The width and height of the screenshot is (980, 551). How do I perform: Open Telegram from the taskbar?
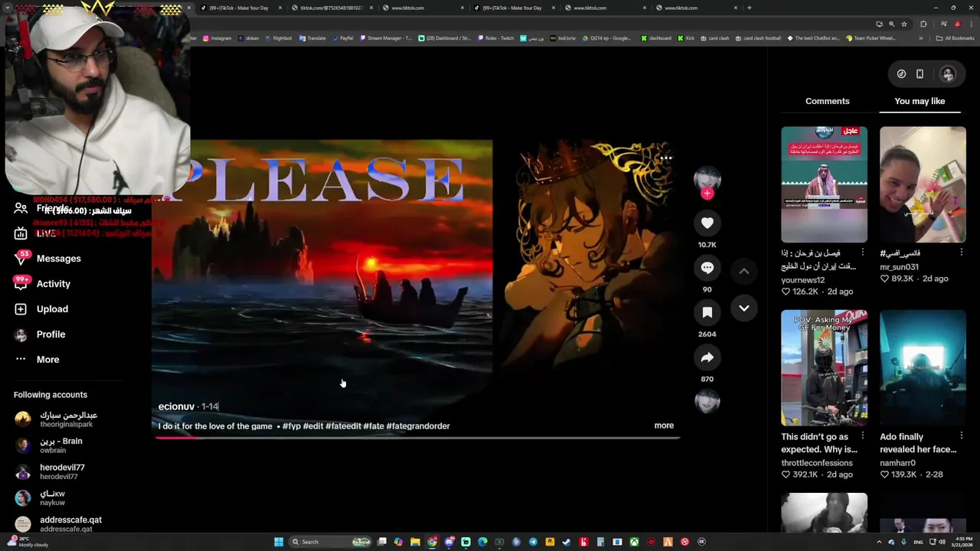tap(533, 542)
